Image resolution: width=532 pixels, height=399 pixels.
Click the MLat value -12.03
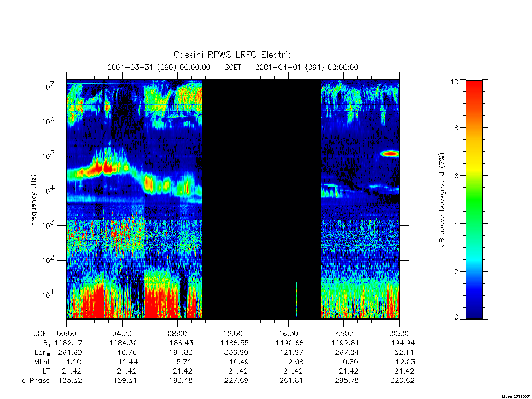pyautogui.click(x=403, y=362)
